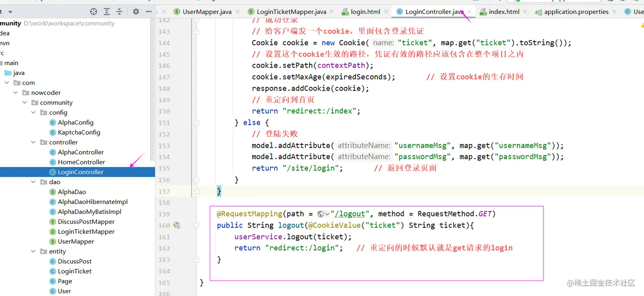Click the folder icon beside controller

coord(43,142)
